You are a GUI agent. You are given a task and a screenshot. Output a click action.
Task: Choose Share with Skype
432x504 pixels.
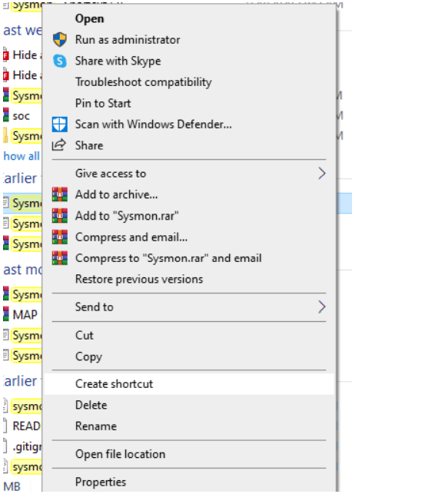click(x=189, y=61)
